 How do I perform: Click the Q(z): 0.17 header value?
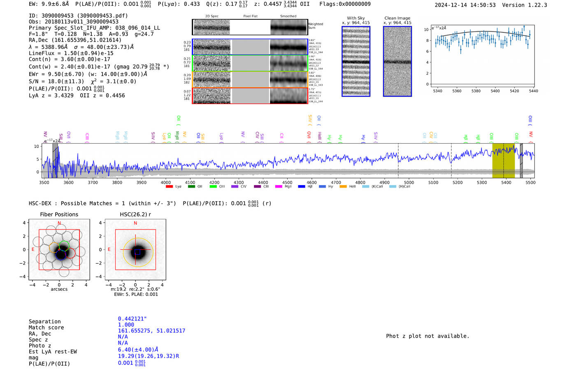[227, 4]
